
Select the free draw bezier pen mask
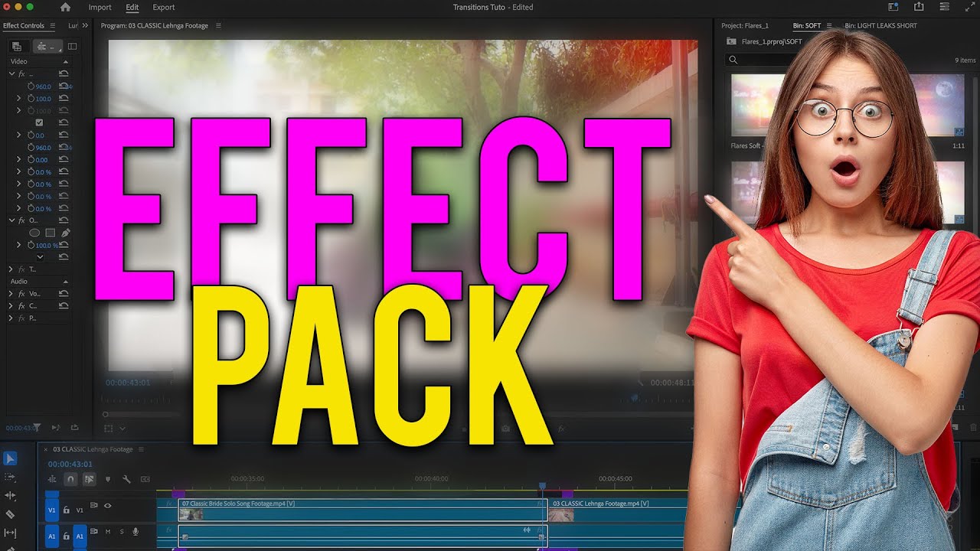point(65,233)
